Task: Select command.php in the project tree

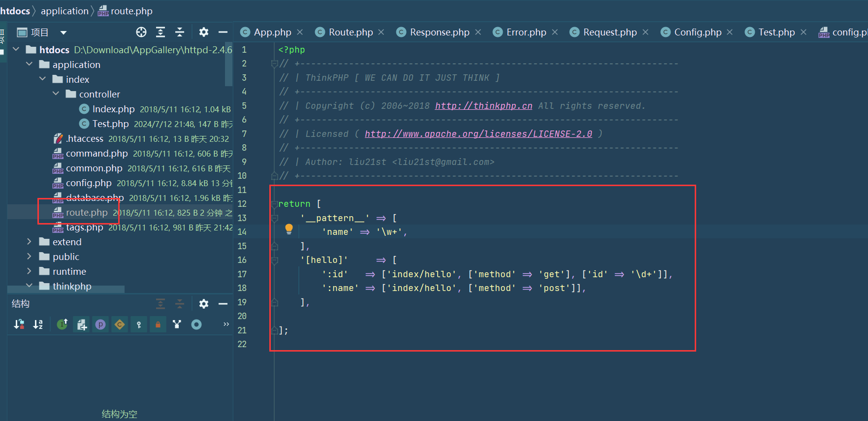Action: click(x=97, y=153)
